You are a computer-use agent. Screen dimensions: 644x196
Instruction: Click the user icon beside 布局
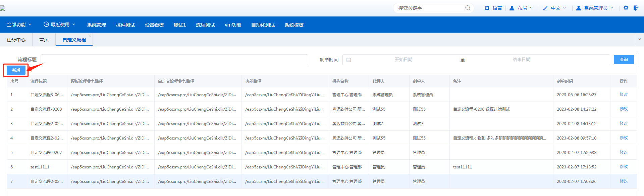coord(512,8)
